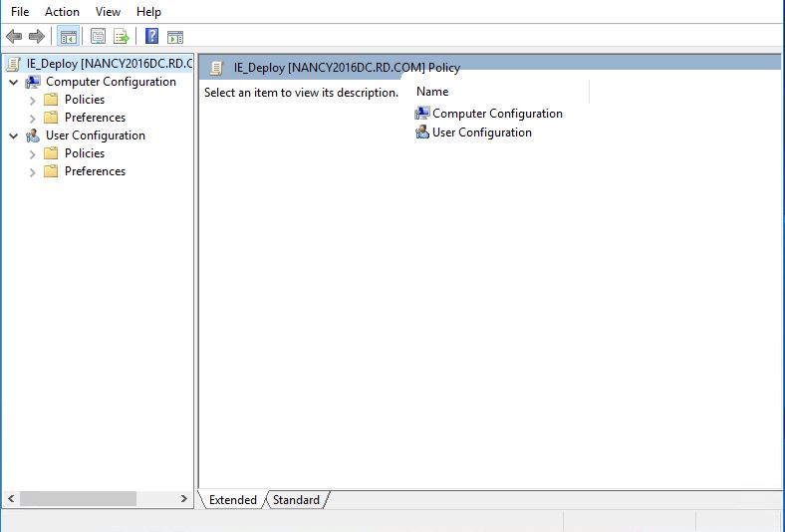785x532 pixels.
Task: Toggle Show/Hide Console Tree toolbar button
Action: pyautogui.click(x=68, y=37)
